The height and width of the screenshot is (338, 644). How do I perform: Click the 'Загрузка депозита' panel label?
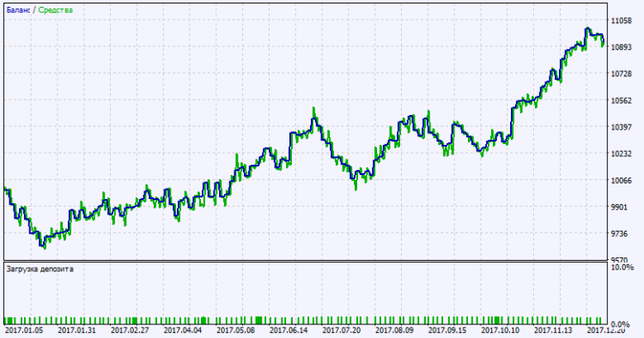39,269
